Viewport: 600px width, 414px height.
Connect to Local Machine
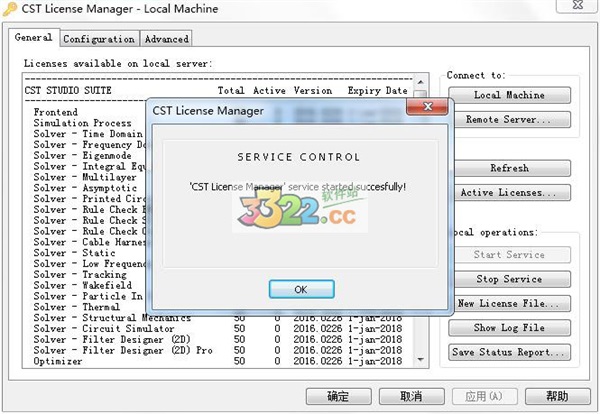click(x=509, y=95)
